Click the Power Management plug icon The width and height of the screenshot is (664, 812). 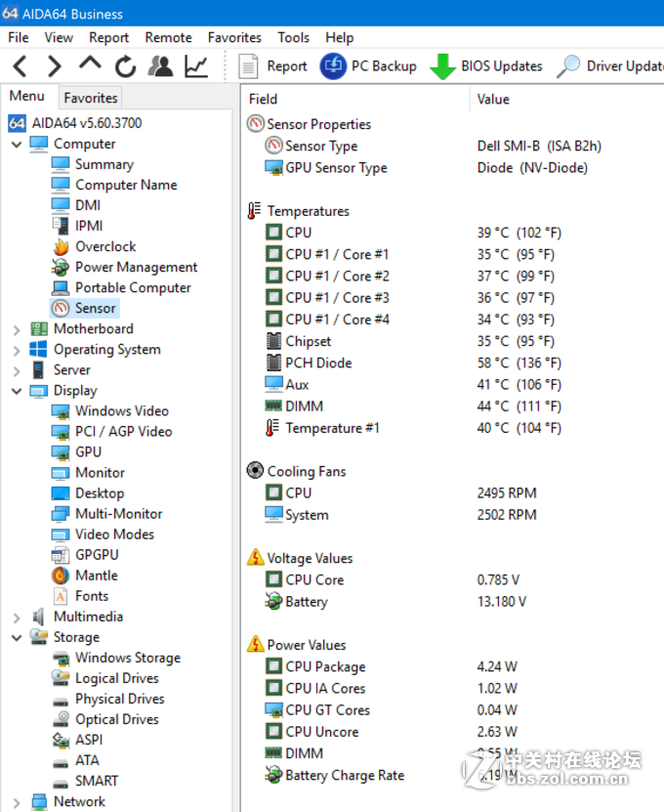[60, 267]
